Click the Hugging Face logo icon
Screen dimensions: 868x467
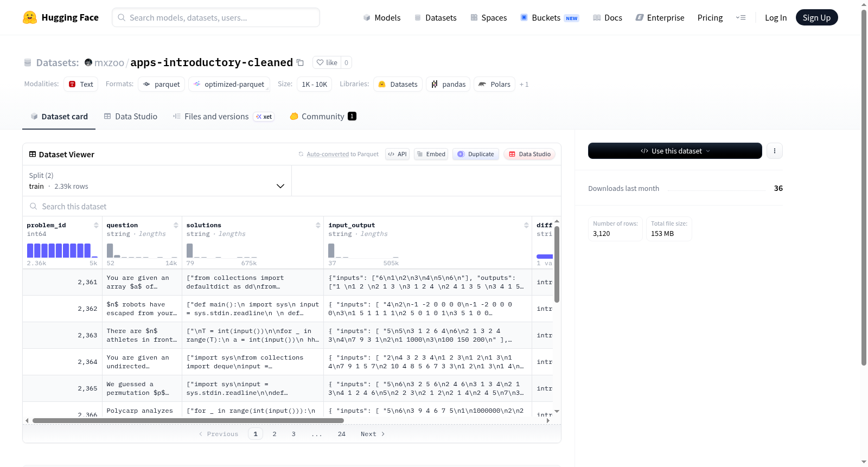(30, 17)
